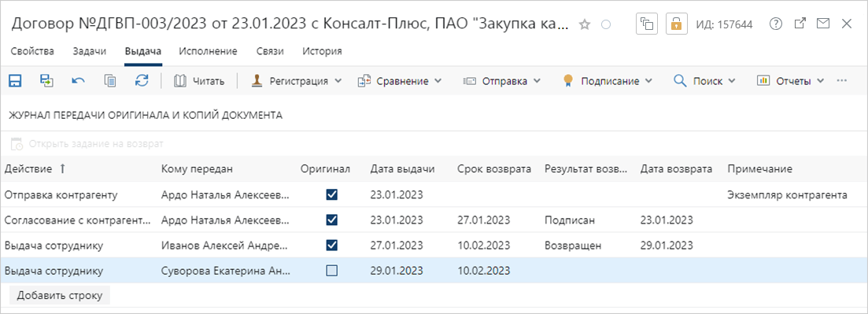Screen dimensions: 868x314
Task: Click the Экземпляр контрагента note cell
Action: 787,195
